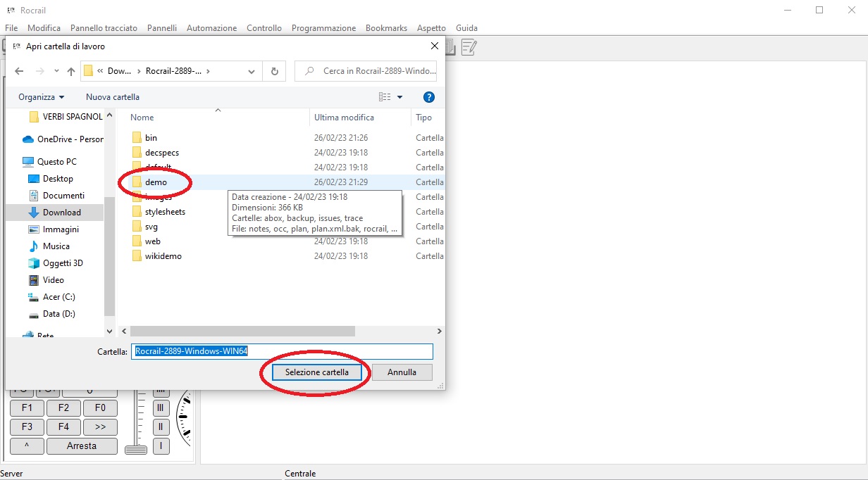The image size is (868, 480).
Task: Refresh the folder listing
Action: pos(274,71)
